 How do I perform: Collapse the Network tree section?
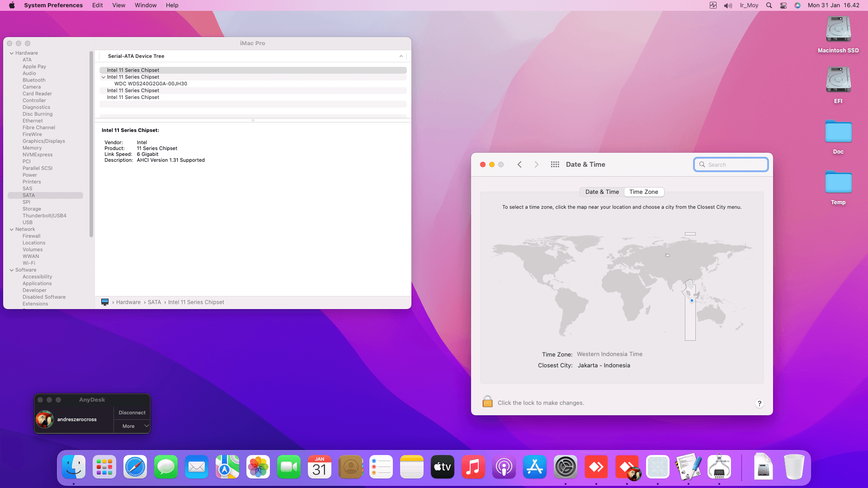tap(11, 230)
